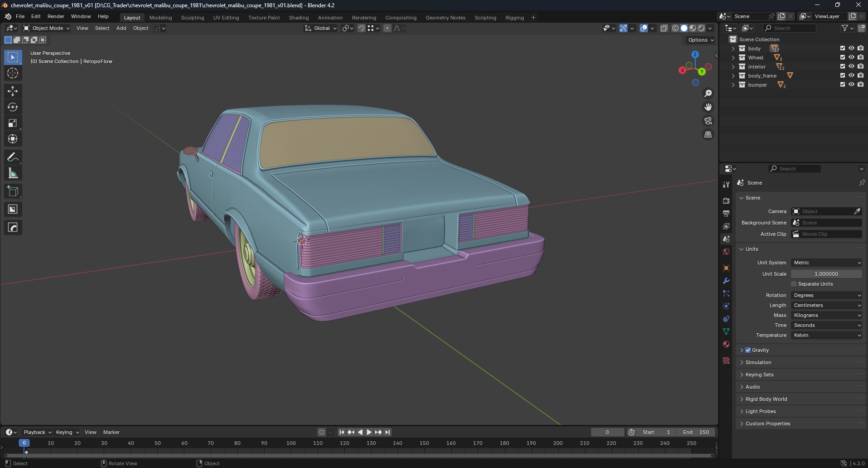Viewport: 868px width, 468px height.
Task: Switch to the Shading workspace tab
Action: point(299,18)
